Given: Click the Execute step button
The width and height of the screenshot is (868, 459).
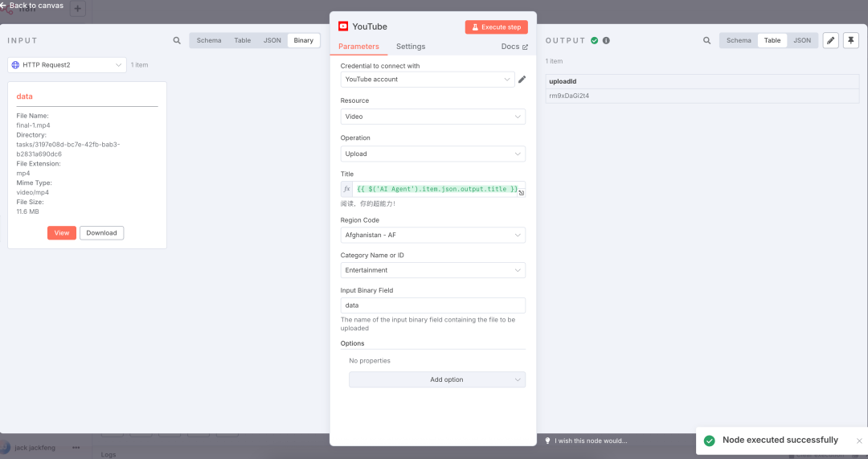Looking at the screenshot, I should point(497,27).
